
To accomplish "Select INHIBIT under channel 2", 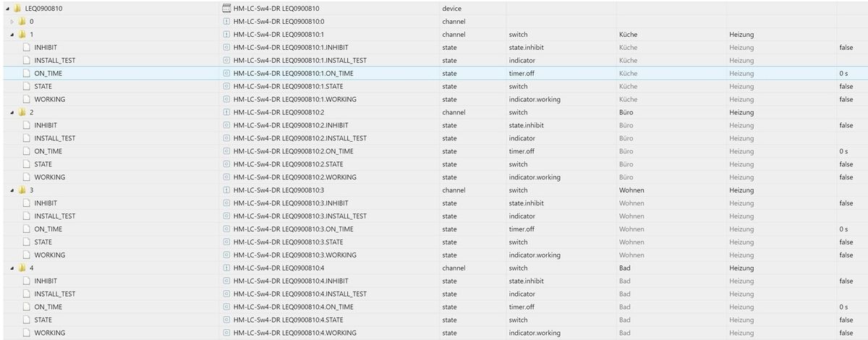I will point(46,125).
